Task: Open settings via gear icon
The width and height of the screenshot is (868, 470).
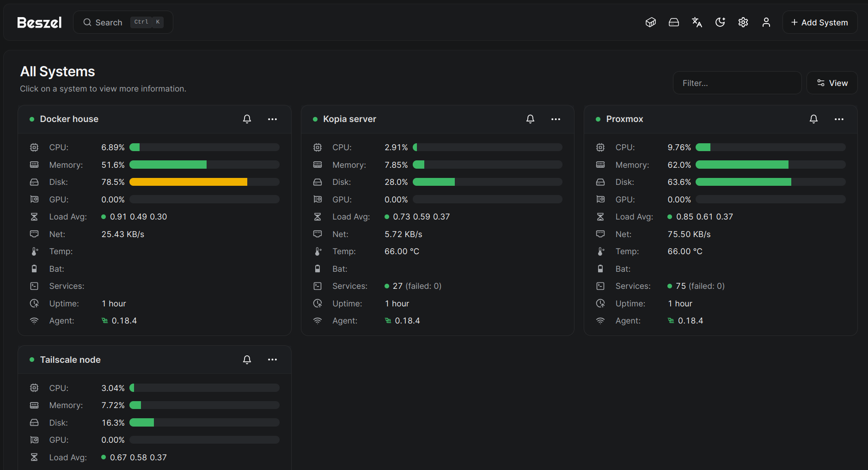Action: pyautogui.click(x=743, y=23)
